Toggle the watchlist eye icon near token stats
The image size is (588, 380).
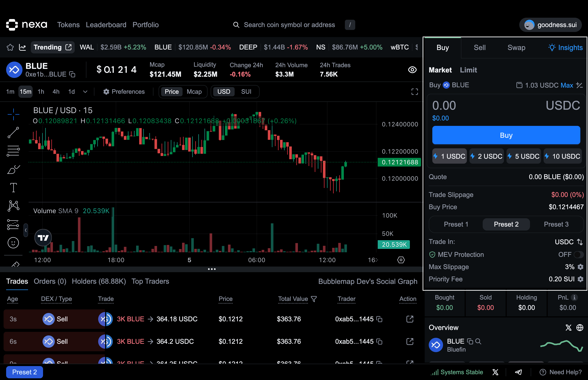pyautogui.click(x=412, y=70)
